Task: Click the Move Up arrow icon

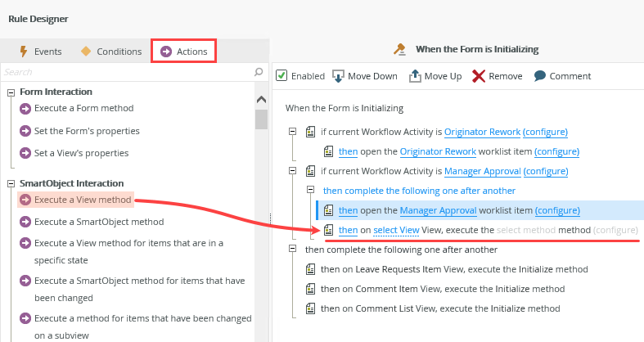Action: click(x=415, y=76)
